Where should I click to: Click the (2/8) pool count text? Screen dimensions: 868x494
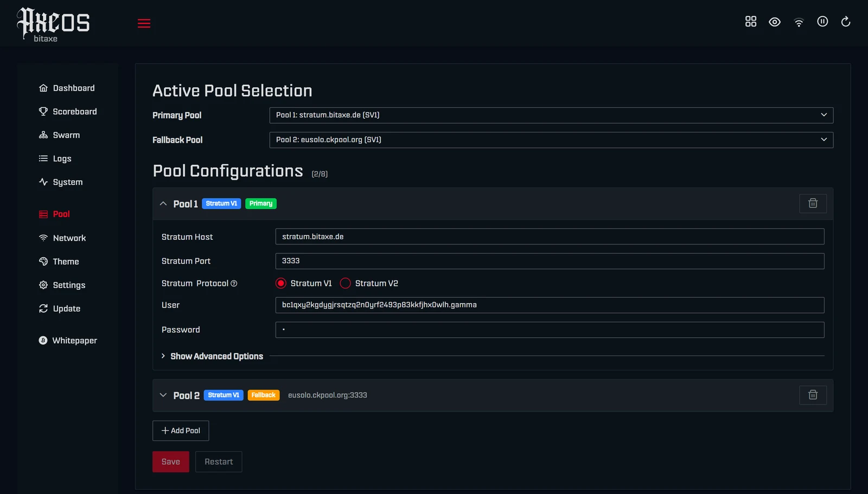[x=320, y=174]
